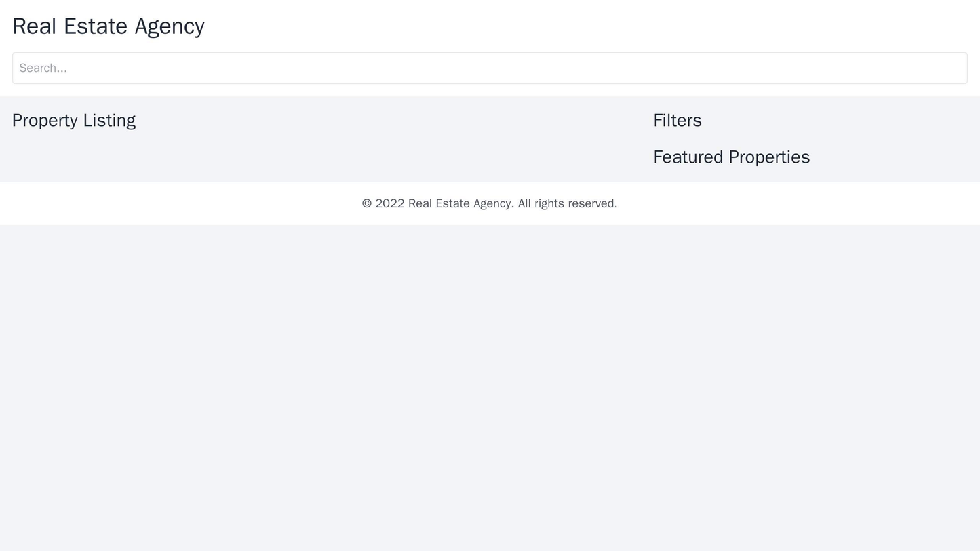Click the word "Agency" in the page title
This screenshot has width=980, height=551.
(170, 26)
